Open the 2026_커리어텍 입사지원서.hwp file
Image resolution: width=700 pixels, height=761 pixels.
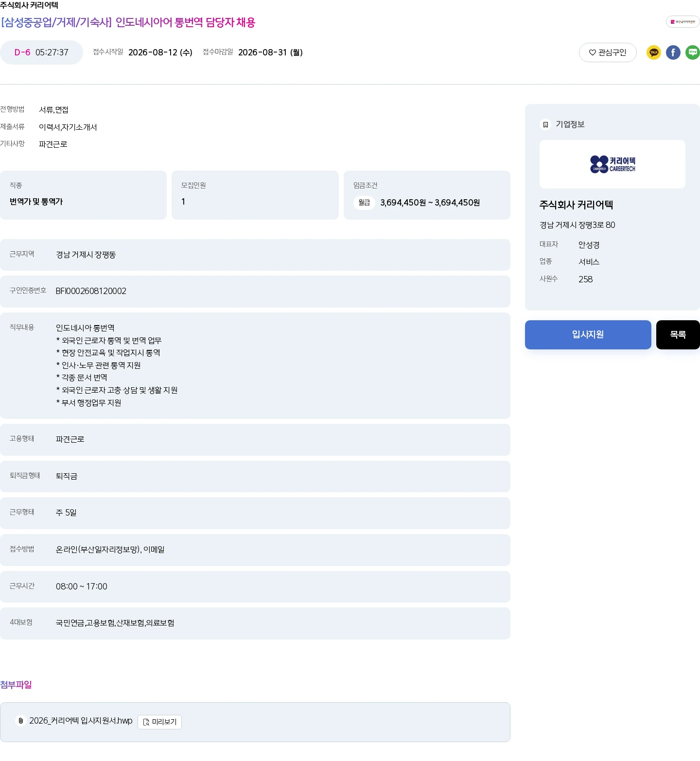tap(81, 721)
